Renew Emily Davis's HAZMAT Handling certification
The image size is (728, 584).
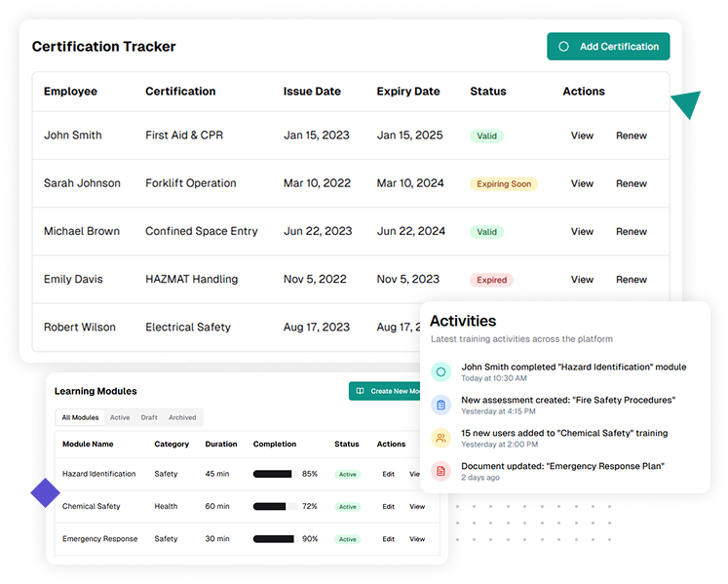pyautogui.click(x=632, y=280)
